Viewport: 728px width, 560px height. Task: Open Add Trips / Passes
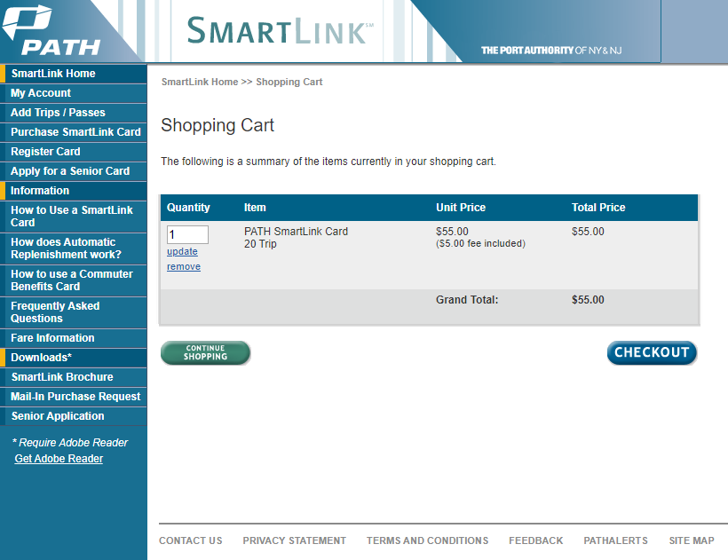pyautogui.click(x=74, y=113)
